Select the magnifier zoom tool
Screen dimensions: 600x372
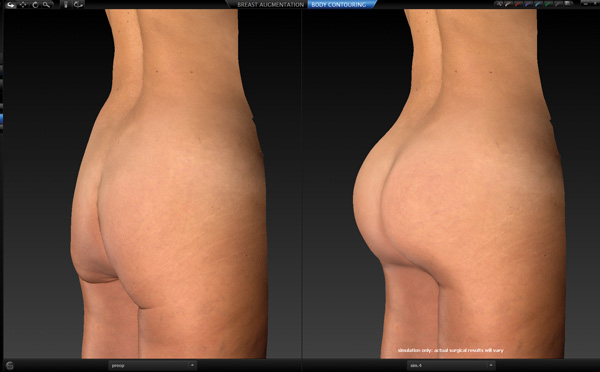[47, 5]
